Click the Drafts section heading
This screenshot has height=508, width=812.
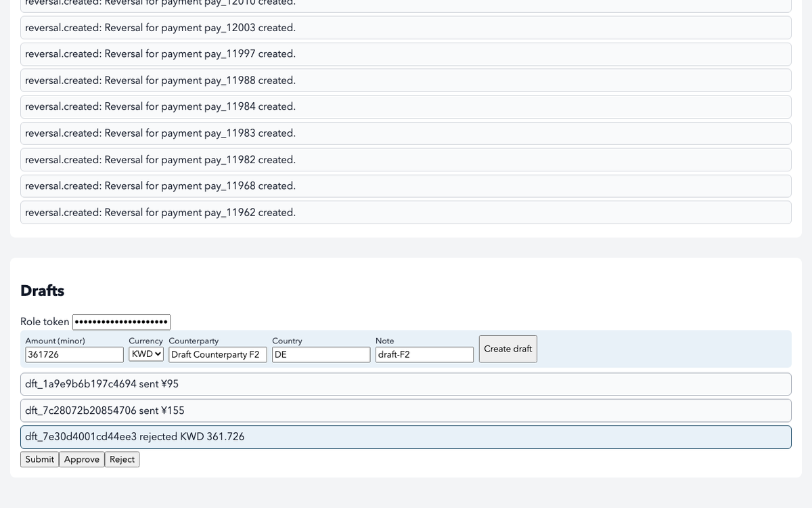click(43, 291)
